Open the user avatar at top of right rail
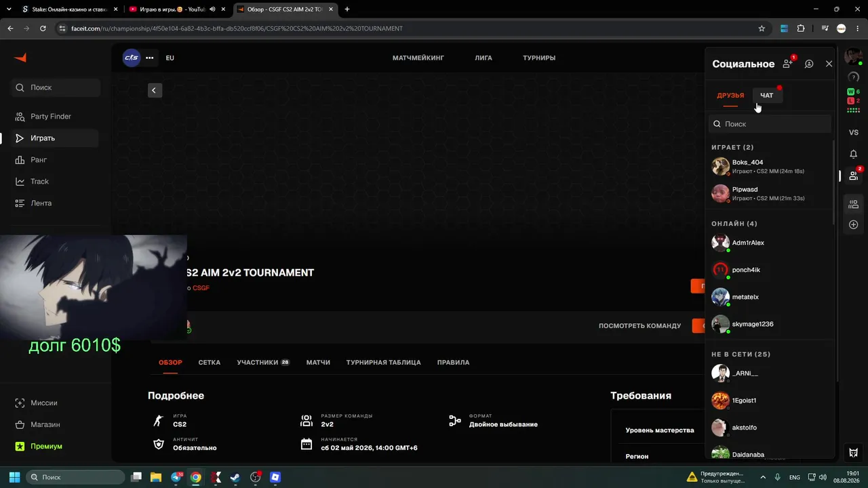 853,57
